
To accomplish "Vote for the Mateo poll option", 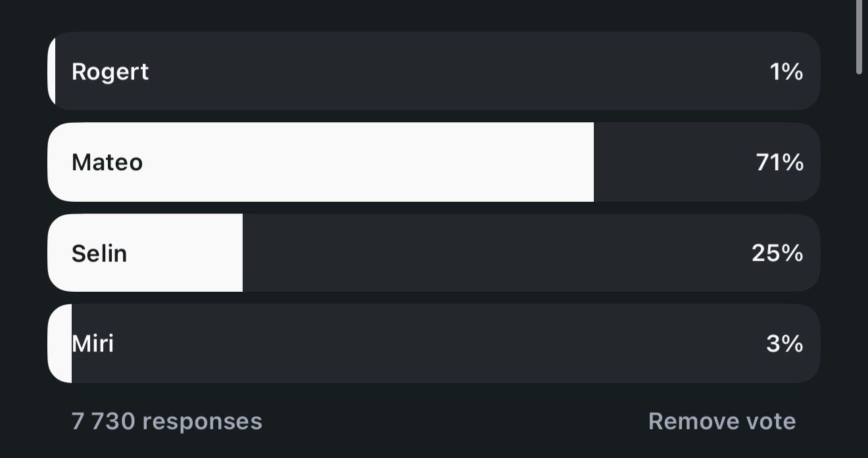I will (x=433, y=162).
